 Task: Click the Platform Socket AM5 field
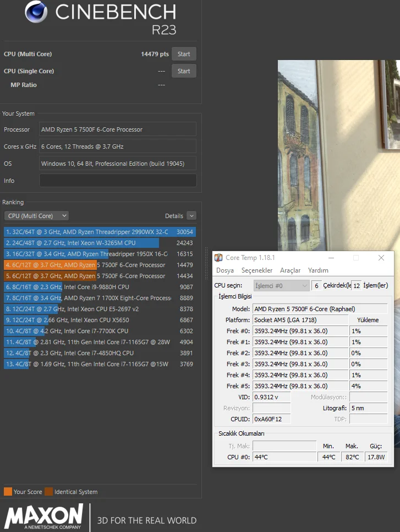tap(300, 320)
